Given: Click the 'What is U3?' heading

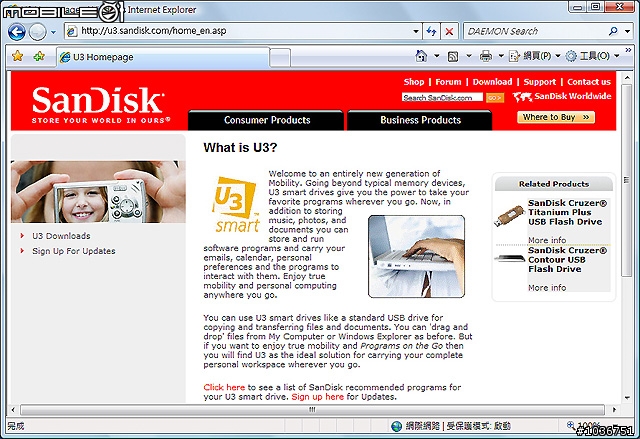Looking at the screenshot, I should pyautogui.click(x=240, y=147).
